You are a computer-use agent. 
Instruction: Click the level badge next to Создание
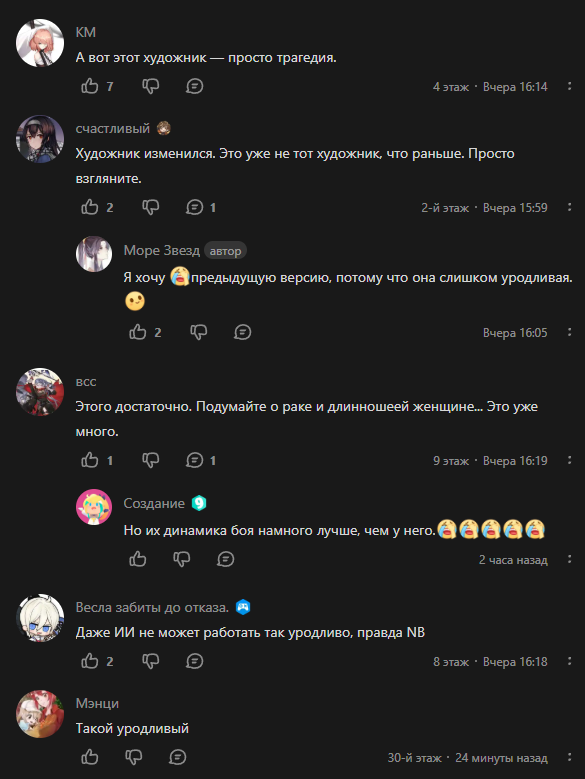pos(199,503)
